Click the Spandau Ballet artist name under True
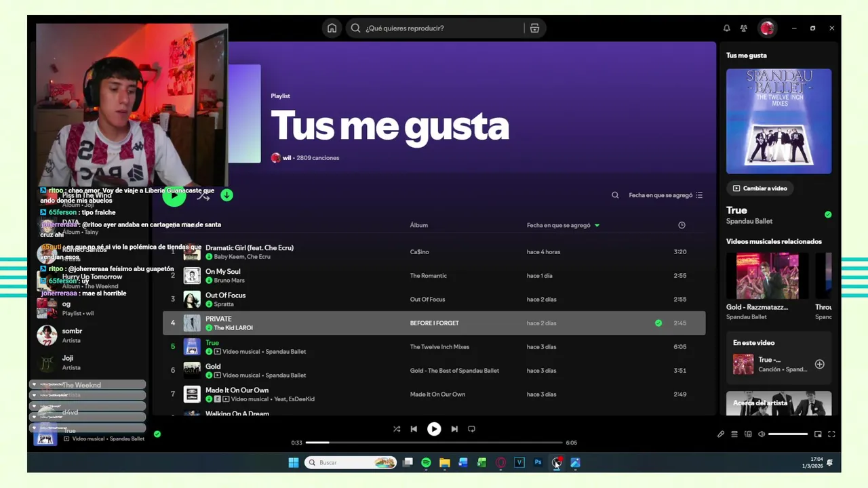Screen dimensions: 868x488 749,222
